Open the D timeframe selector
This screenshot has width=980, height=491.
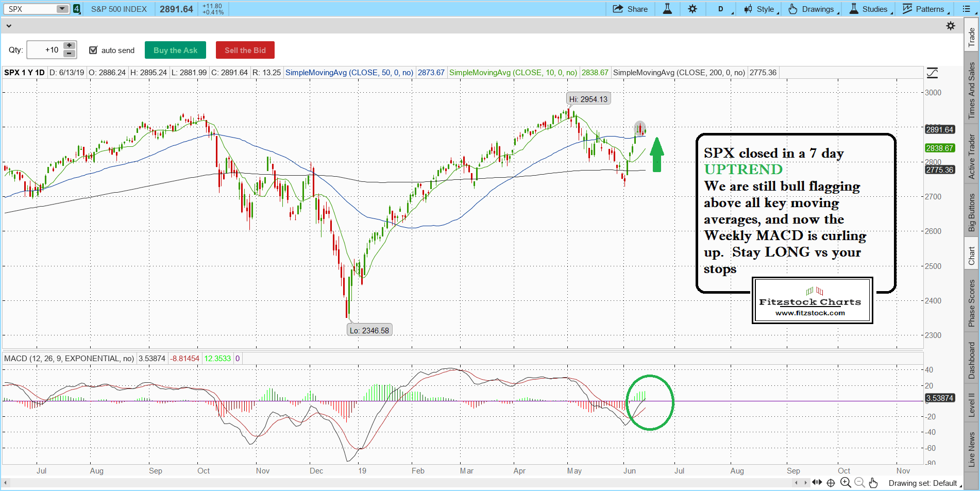[x=721, y=9]
